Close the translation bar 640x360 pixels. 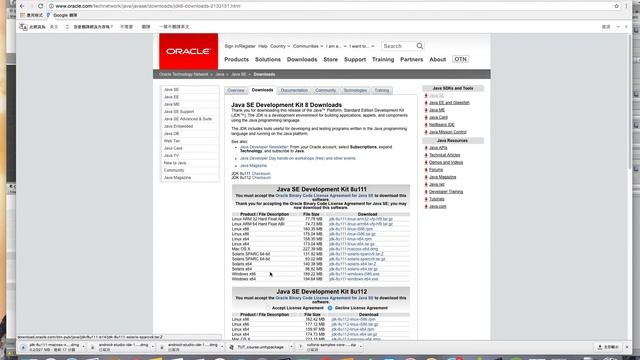tap(626, 27)
